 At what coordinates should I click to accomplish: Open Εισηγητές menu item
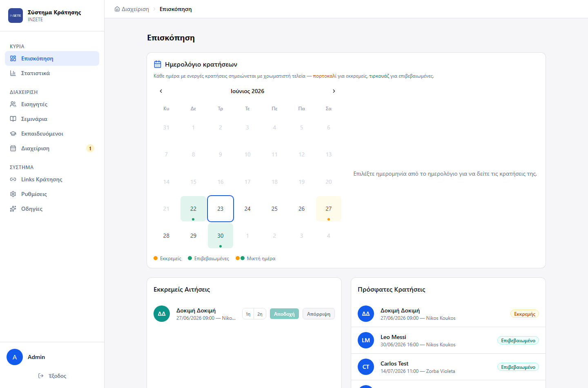point(52,104)
